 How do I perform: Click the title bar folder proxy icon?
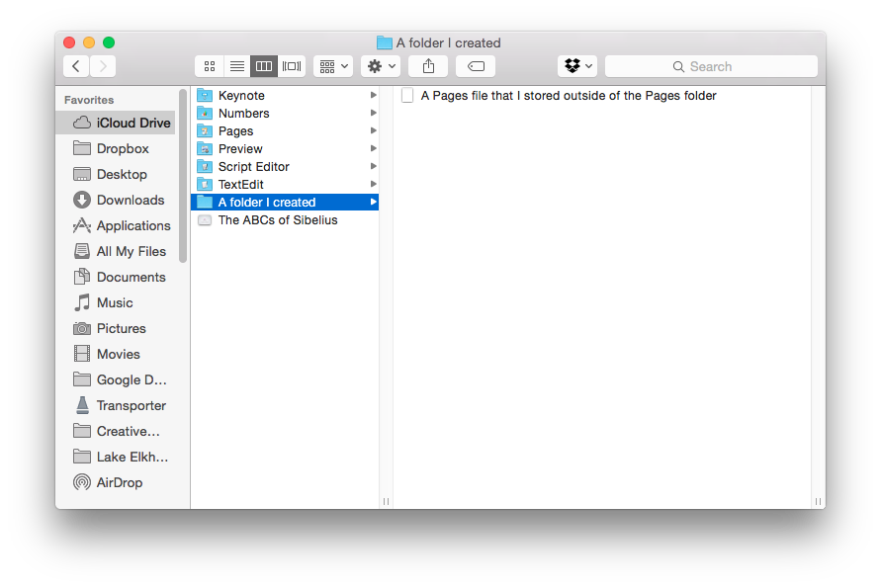[385, 42]
